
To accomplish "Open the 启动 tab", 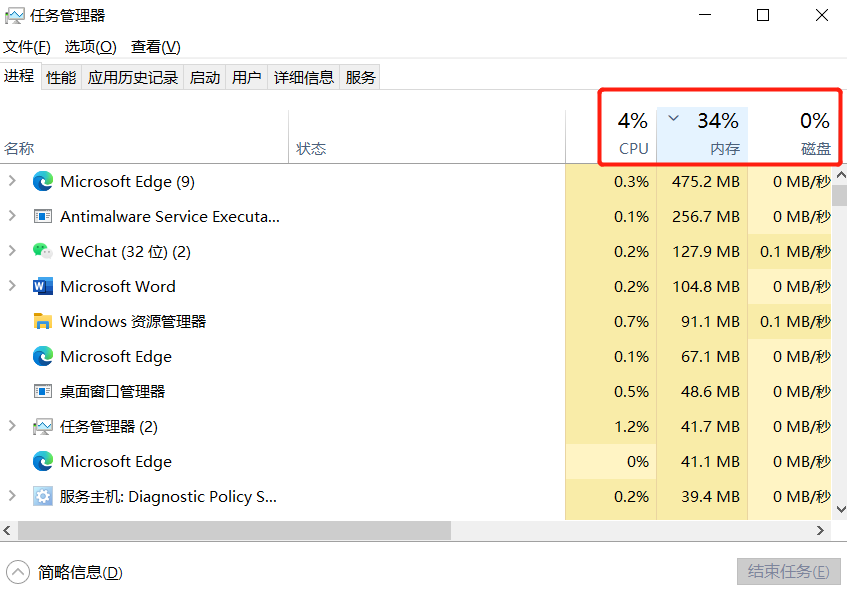I will pos(205,78).
